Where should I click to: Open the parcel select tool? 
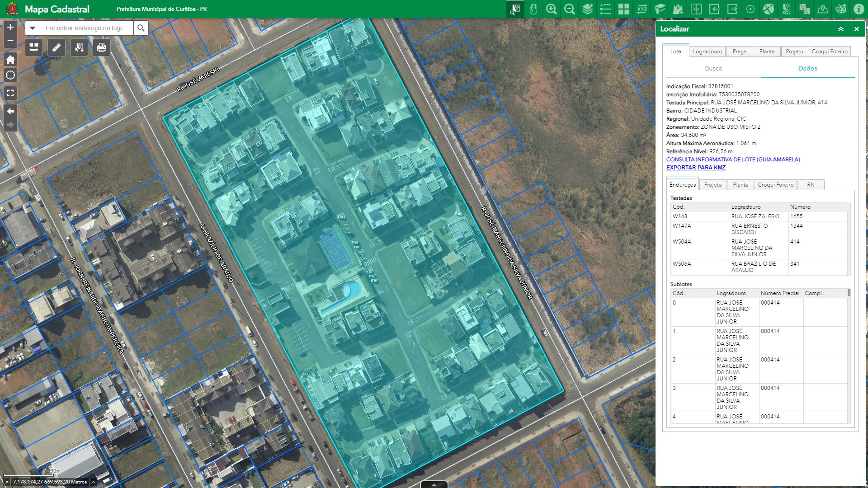[79, 47]
